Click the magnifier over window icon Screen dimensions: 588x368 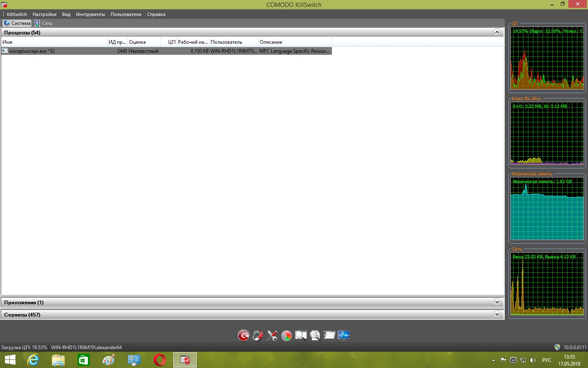pyautogui.click(x=301, y=336)
